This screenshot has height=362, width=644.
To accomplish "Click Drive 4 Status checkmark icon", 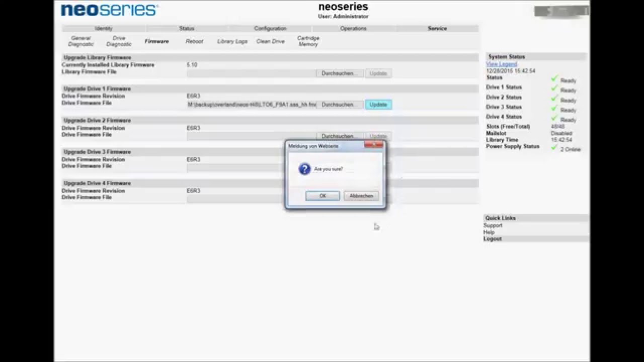I will (555, 118).
